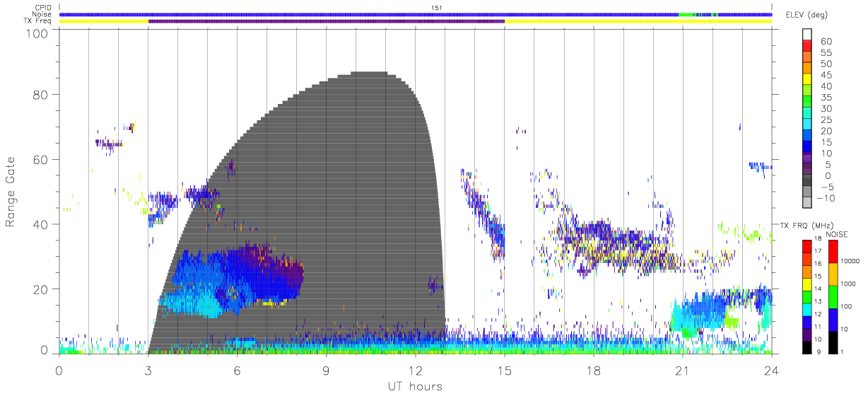Select the red segment of ELEV colorbar
868x401 pixels.
point(807,45)
